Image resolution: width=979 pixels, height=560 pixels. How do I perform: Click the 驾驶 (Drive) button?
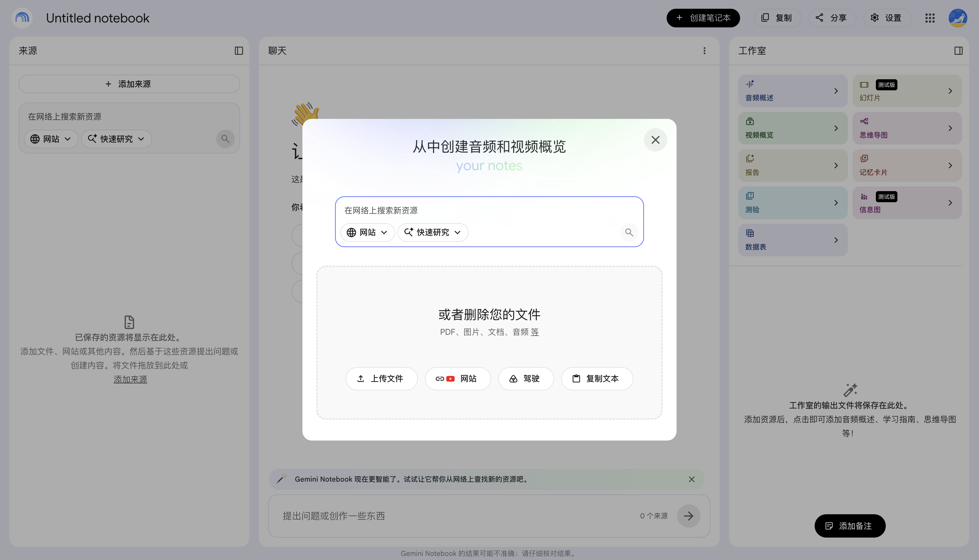pos(526,378)
